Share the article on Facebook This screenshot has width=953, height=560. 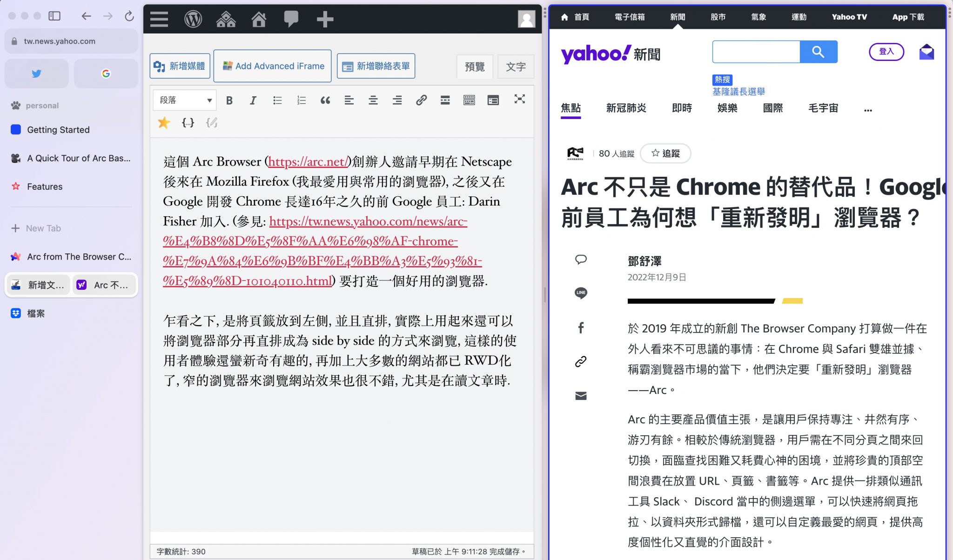pos(581,328)
